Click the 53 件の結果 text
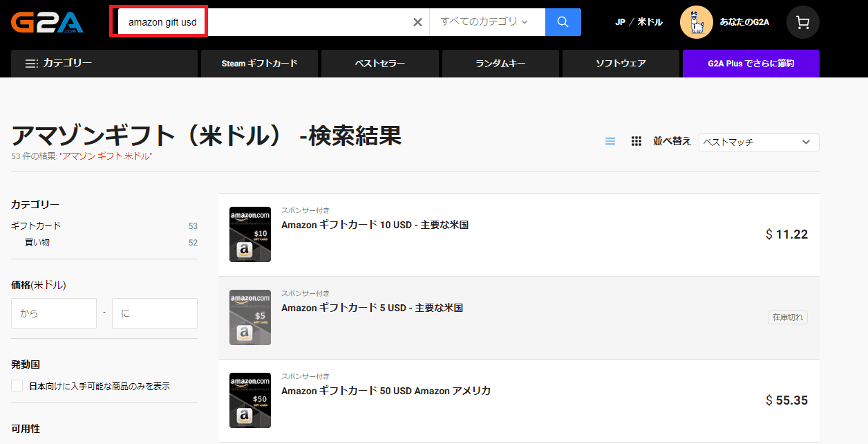This screenshot has height=444, width=868. pyautogui.click(x=35, y=156)
